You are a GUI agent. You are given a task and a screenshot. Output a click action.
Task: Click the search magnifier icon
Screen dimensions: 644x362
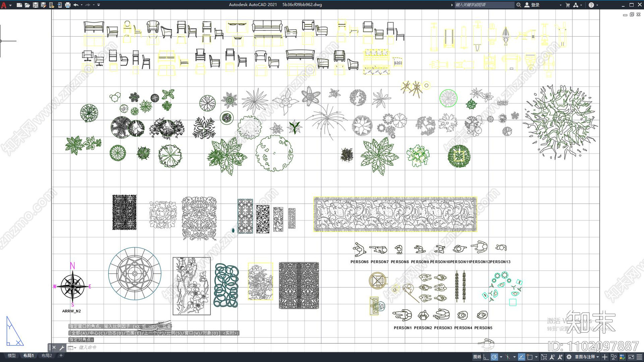pyautogui.click(x=519, y=5)
